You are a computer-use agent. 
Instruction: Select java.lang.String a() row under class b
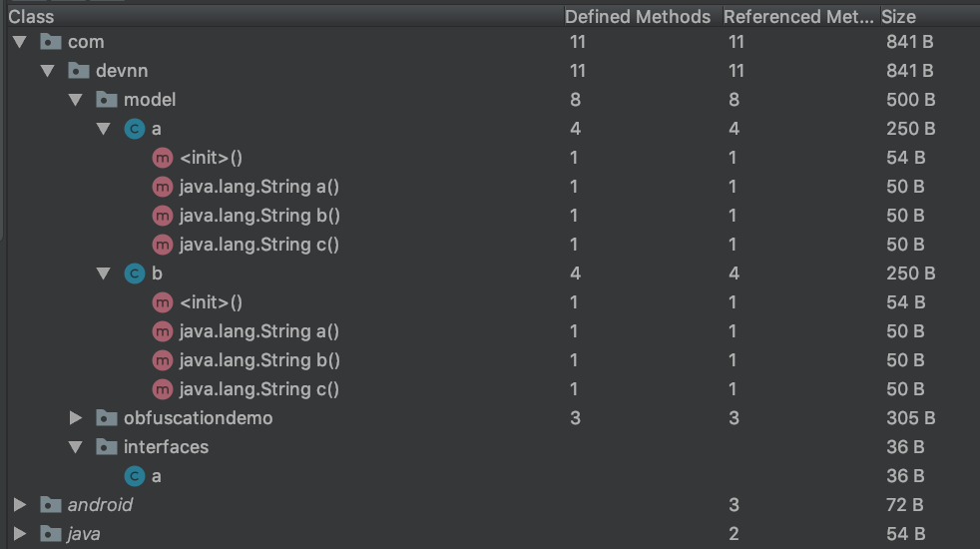click(x=259, y=331)
